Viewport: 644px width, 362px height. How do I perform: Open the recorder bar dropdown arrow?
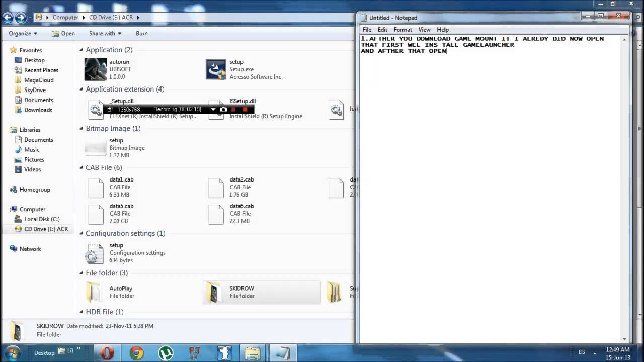[213, 109]
